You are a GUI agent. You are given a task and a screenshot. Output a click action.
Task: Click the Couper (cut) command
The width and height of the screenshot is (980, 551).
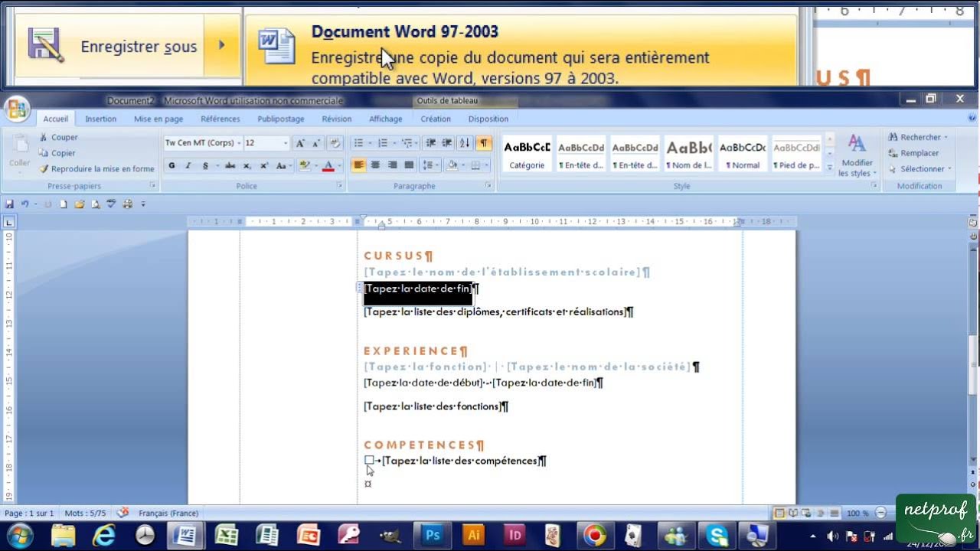click(58, 137)
